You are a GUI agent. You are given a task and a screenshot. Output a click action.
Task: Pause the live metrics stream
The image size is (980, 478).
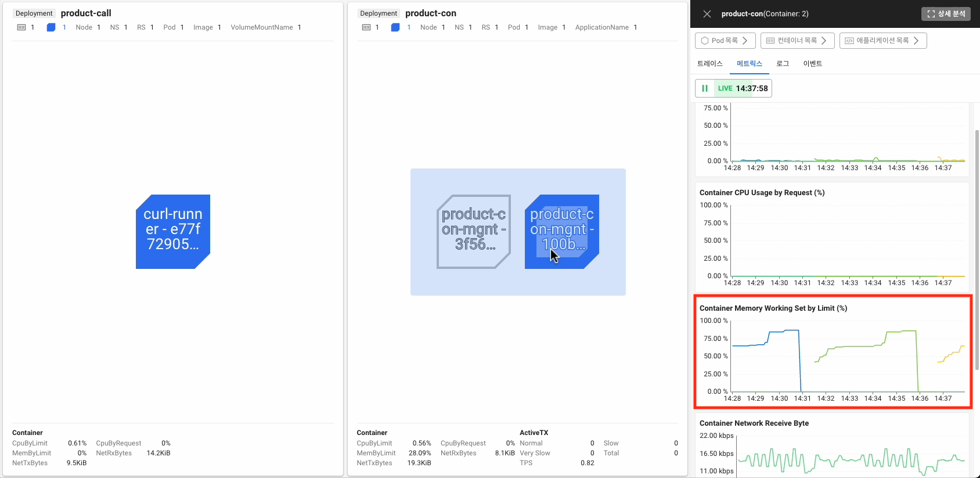tap(705, 88)
